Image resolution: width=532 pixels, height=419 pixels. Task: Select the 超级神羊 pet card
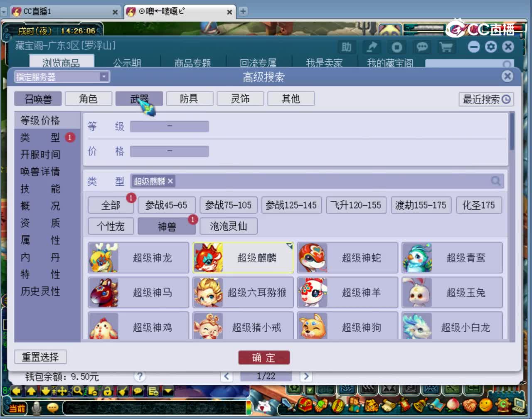tap(347, 293)
